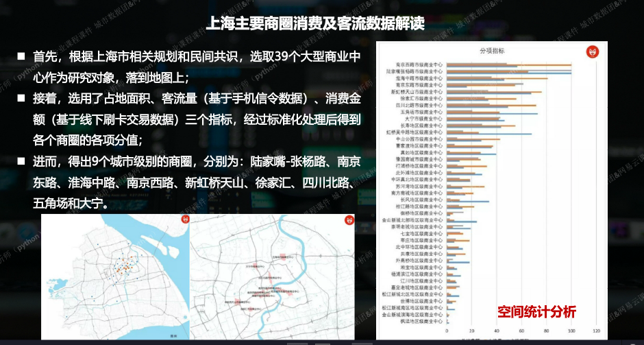Click the label 外高桥地区级商业中心

(x=419, y=260)
